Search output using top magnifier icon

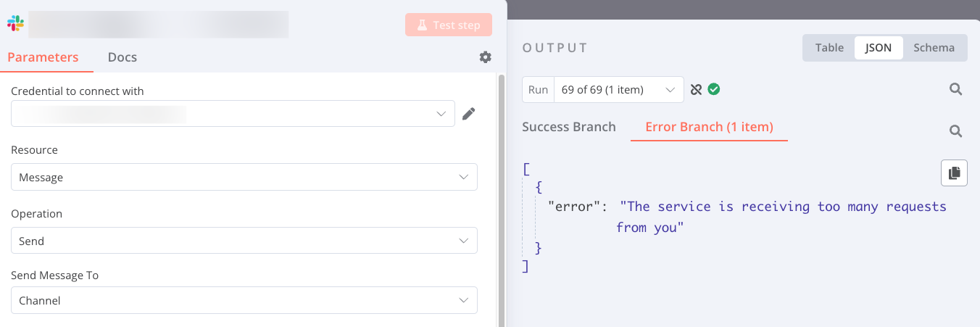coord(956,90)
